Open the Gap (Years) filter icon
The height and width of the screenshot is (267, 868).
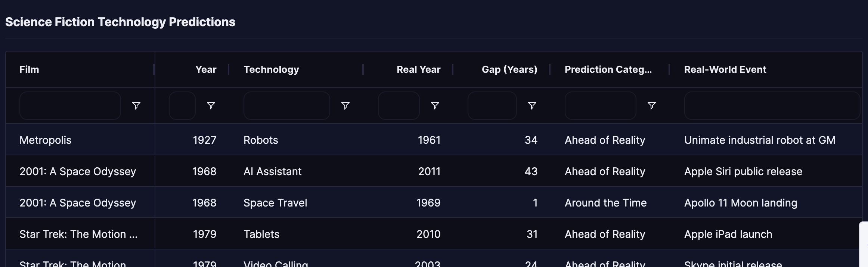(532, 106)
